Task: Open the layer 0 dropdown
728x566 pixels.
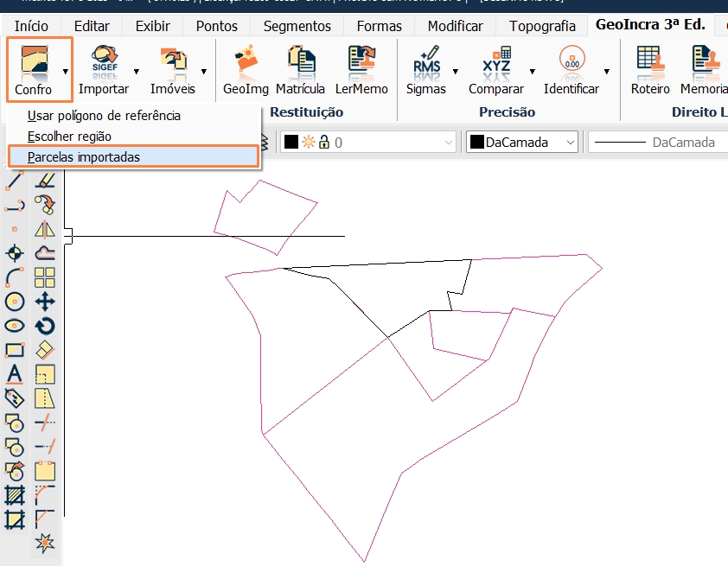Action: [x=448, y=143]
